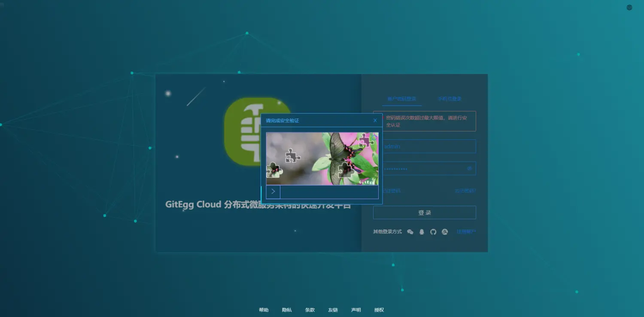Click the verification slider track
This screenshot has width=644, height=317.
(322, 192)
